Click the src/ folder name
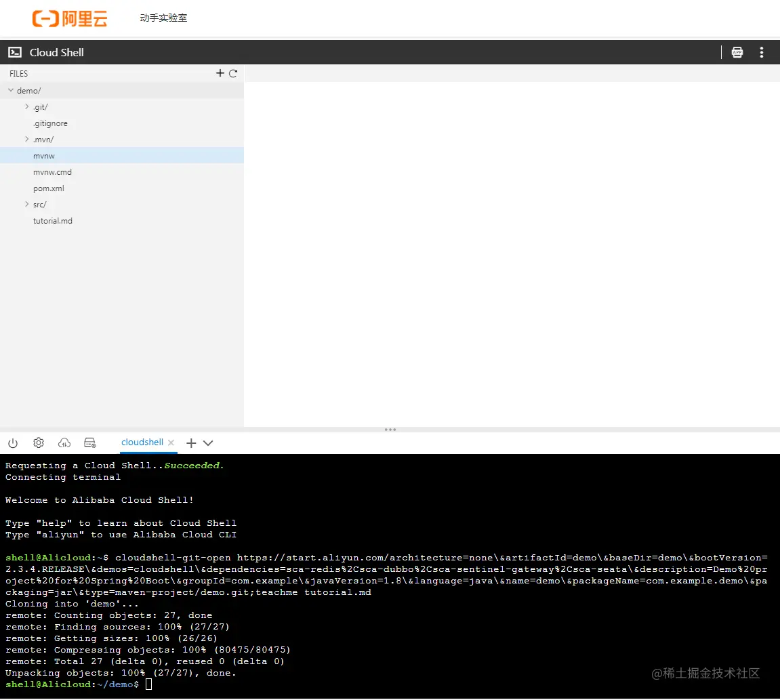Viewport: 780px width, 700px height. 40,205
